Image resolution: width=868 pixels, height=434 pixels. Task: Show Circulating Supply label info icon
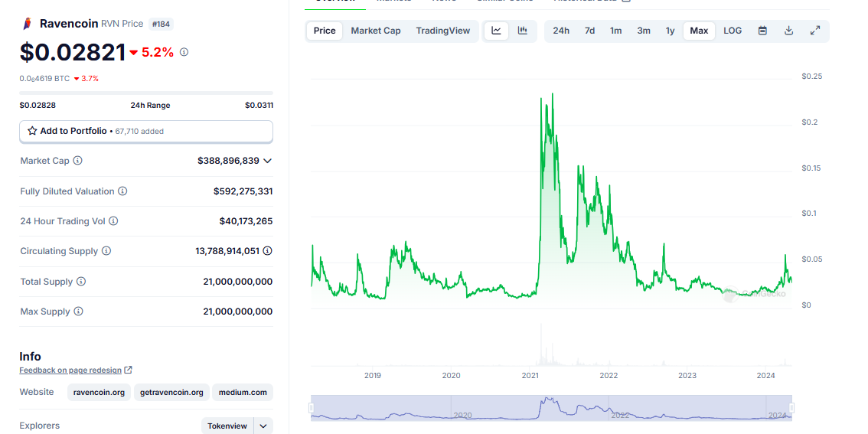click(x=106, y=251)
